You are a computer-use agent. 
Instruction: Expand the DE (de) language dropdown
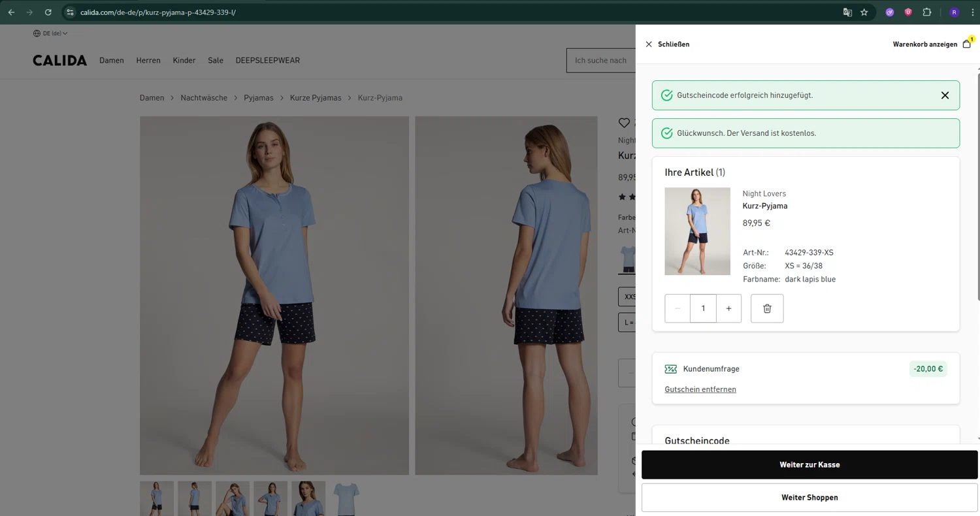coord(50,33)
